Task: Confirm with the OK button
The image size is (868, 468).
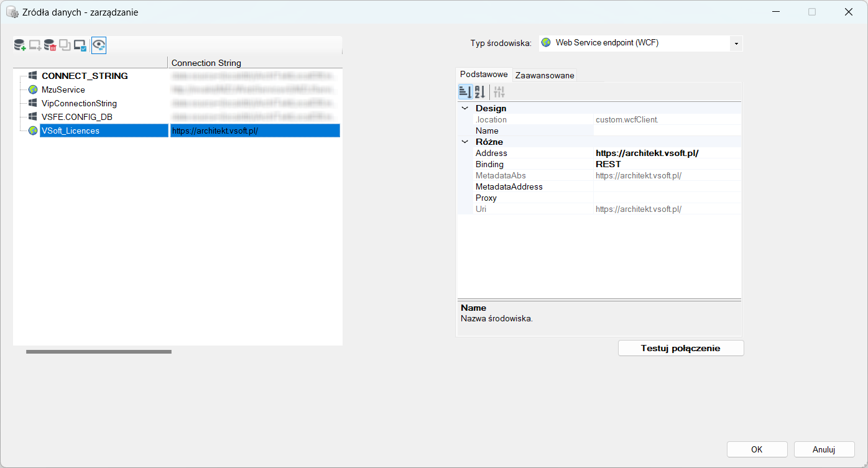Action: point(757,449)
